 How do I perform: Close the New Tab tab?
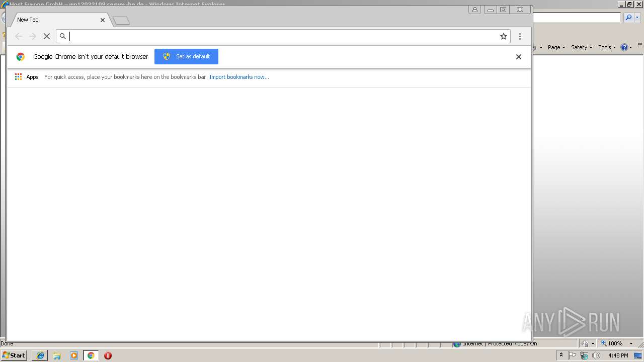(x=103, y=20)
